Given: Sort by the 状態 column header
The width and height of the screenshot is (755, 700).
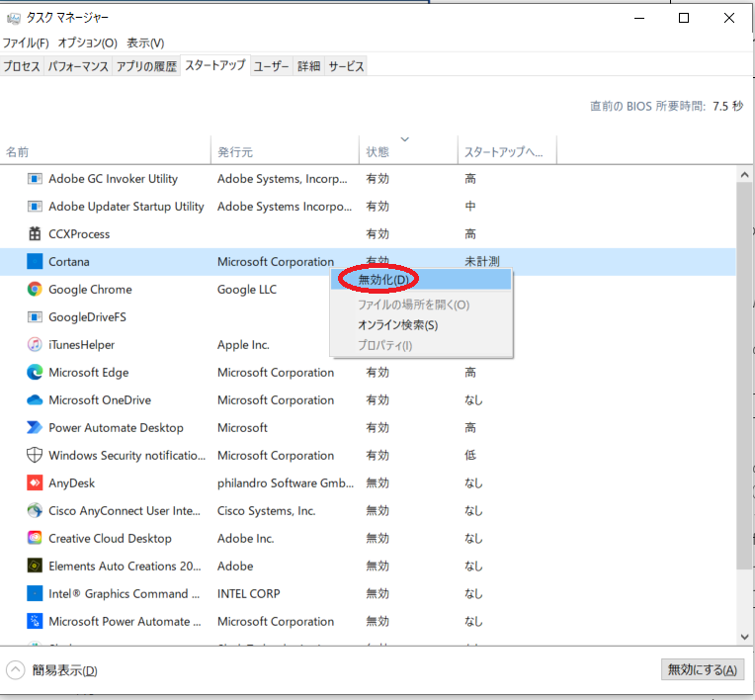Looking at the screenshot, I should 408,151.
